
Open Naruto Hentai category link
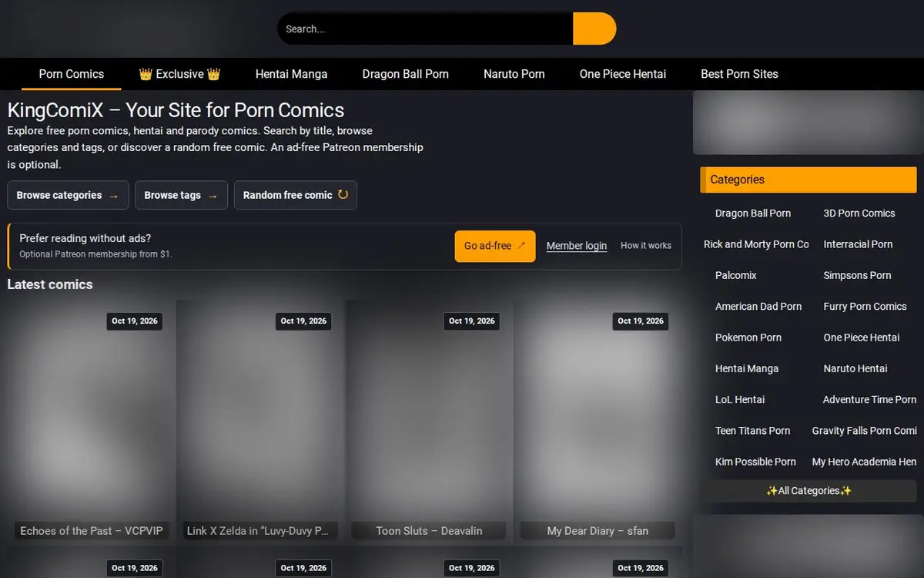pos(855,368)
